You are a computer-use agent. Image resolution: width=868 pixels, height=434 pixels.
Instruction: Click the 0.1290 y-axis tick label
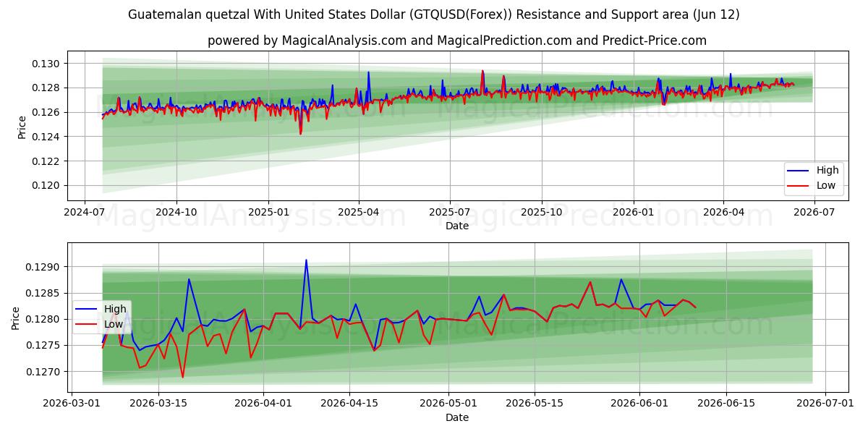pyautogui.click(x=43, y=267)
